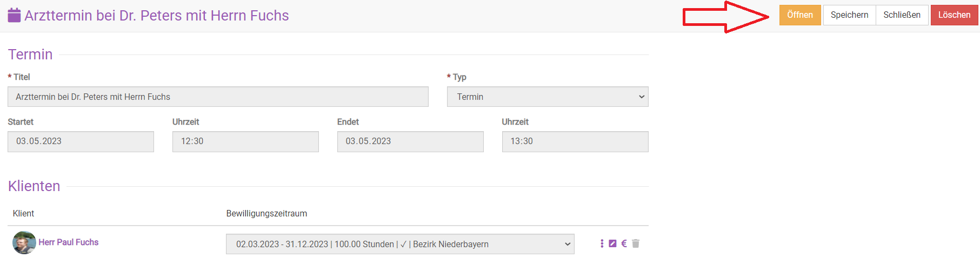This screenshot has height=258, width=980.
Task: Click the purple edit pencil icon
Action: pyautogui.click(x=612, y=243)
